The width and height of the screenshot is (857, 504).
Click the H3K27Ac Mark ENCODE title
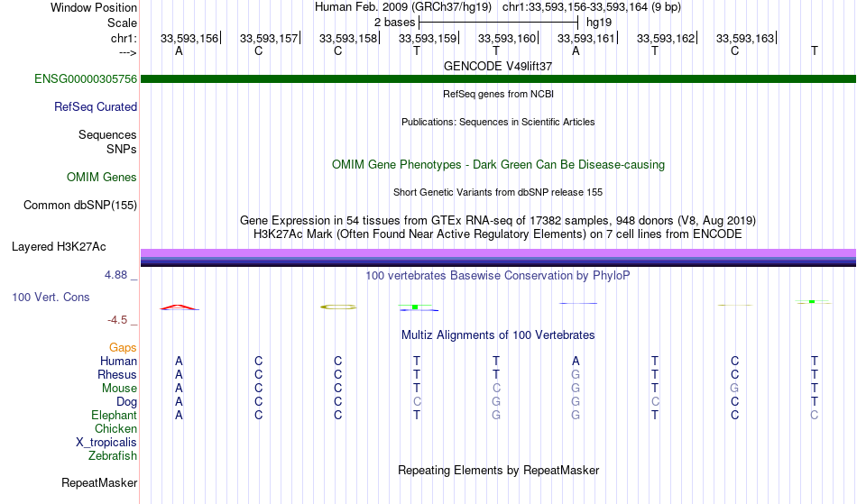(x=498, y=234)
